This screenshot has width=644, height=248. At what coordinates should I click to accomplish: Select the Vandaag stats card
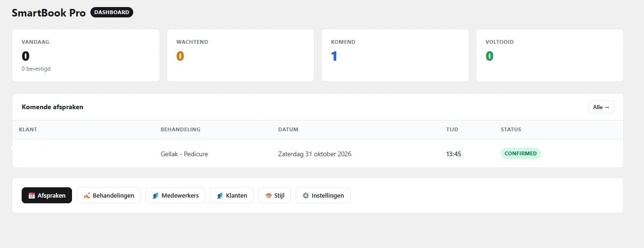[x=86, y=55]
